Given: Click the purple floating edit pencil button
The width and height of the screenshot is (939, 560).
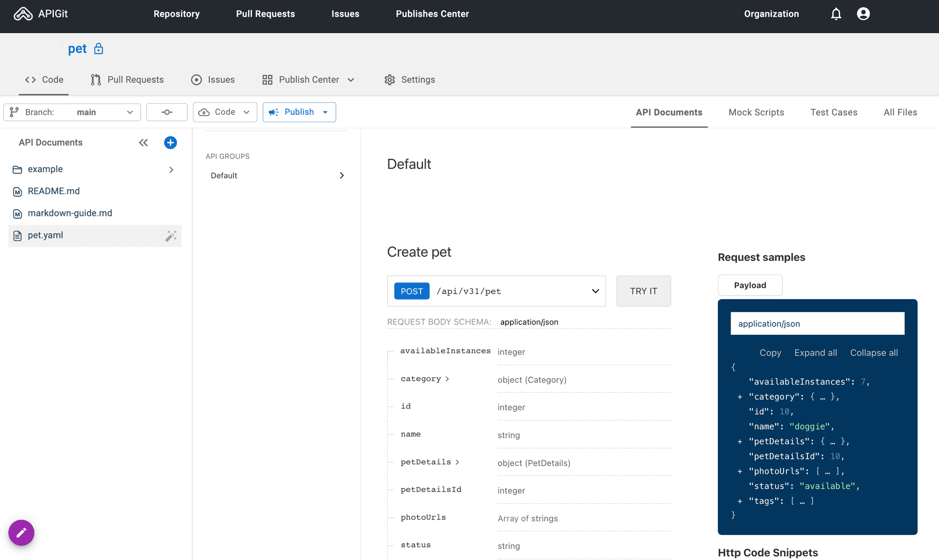Looking at the screenshot, I should coord(22,533).
